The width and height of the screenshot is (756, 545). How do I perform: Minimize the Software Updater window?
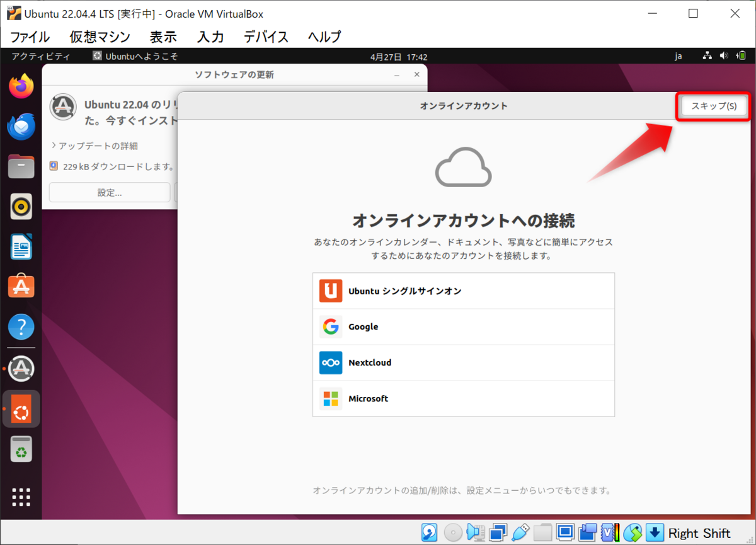point(397,75)
